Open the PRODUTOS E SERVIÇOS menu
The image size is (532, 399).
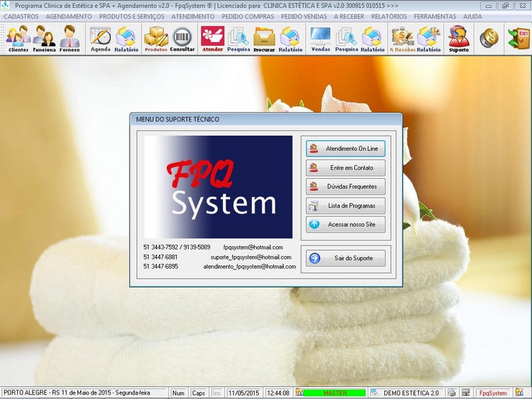pos(132,16)
